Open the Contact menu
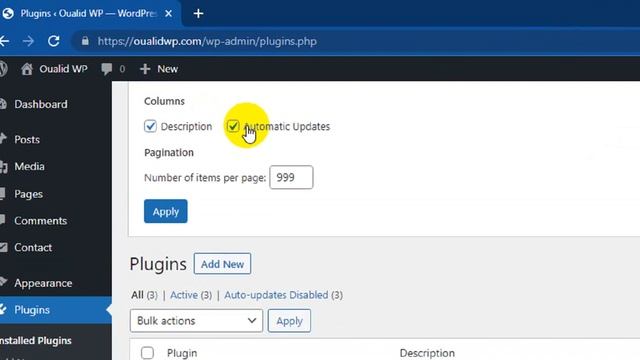The image size is (640, 360). click(33, 247)
